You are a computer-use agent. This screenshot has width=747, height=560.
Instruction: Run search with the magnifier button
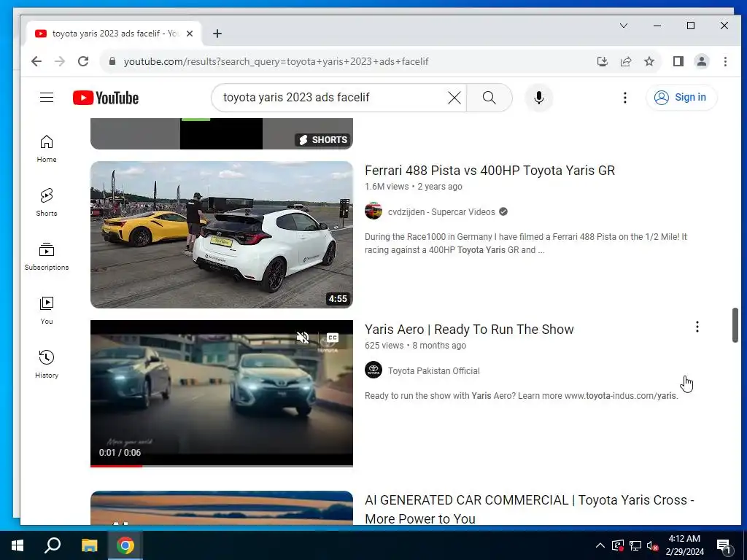(489, 98)
